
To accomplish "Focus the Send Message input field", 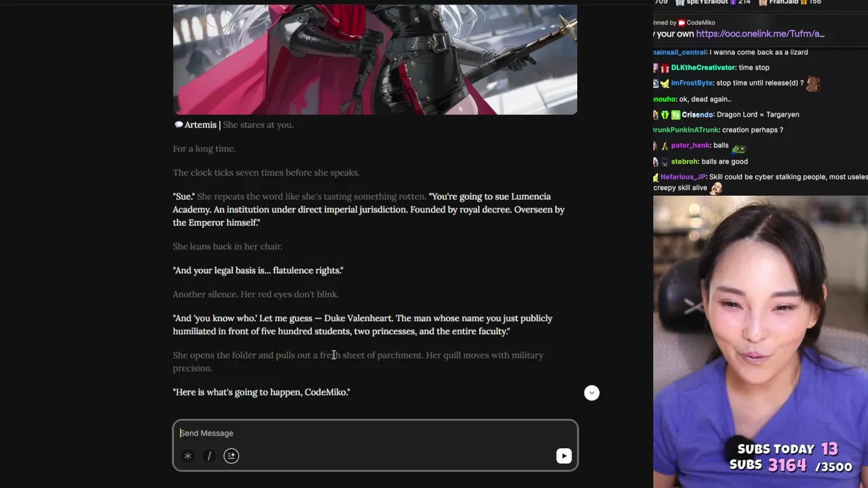I will pos(375,433).
